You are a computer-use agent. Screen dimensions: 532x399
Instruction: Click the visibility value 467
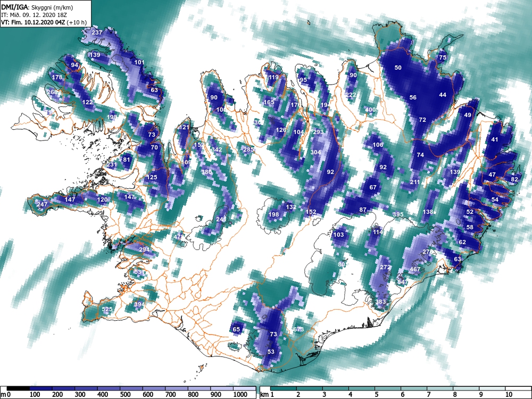click(x=415, y=269)
